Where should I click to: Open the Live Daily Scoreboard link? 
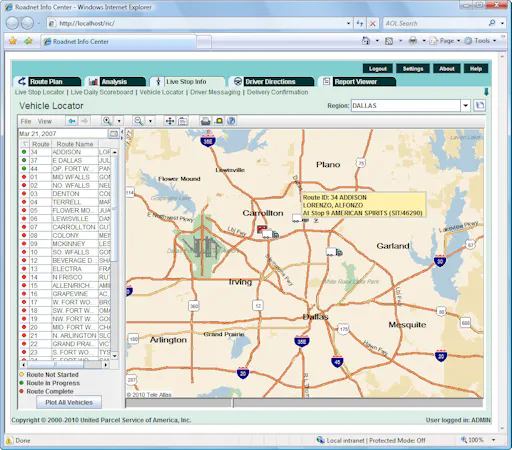[102, 92]
